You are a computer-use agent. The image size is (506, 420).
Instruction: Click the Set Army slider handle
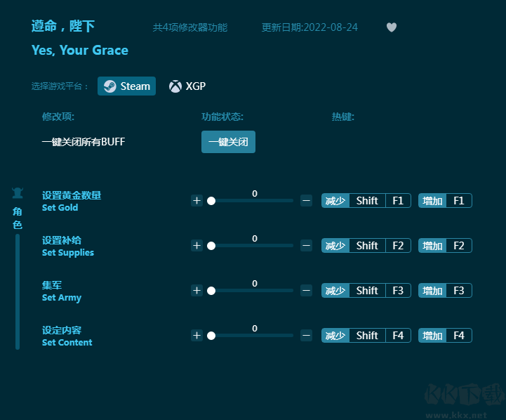coord(211,291)
